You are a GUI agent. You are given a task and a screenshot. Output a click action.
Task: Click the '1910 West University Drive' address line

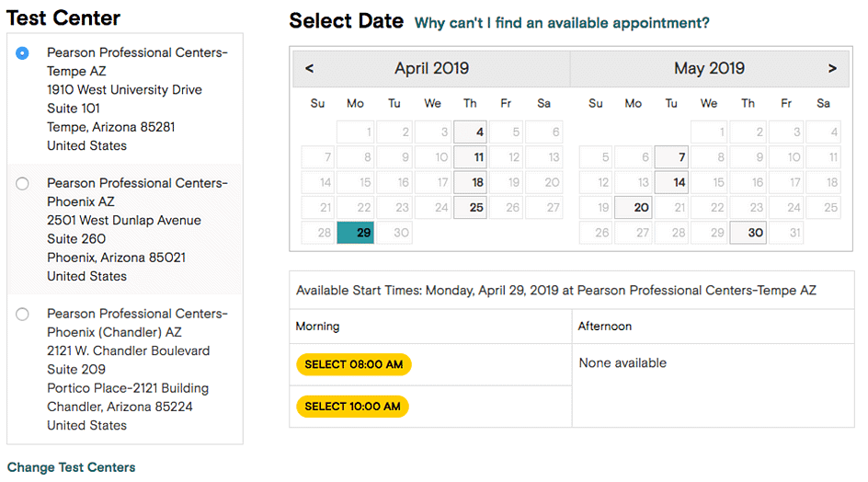pyautogui.click(x=124, y=90)
